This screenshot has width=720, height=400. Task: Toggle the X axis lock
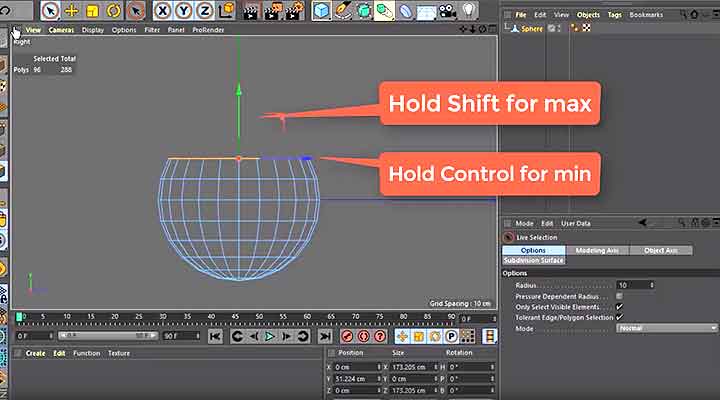click(162, 11)
